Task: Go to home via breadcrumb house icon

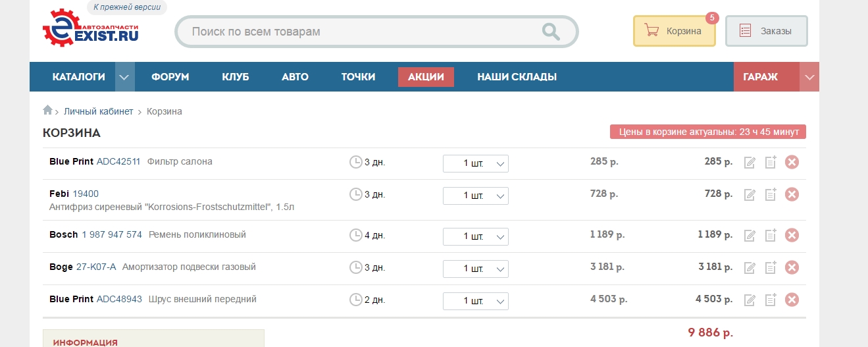Action: point(47,111)
